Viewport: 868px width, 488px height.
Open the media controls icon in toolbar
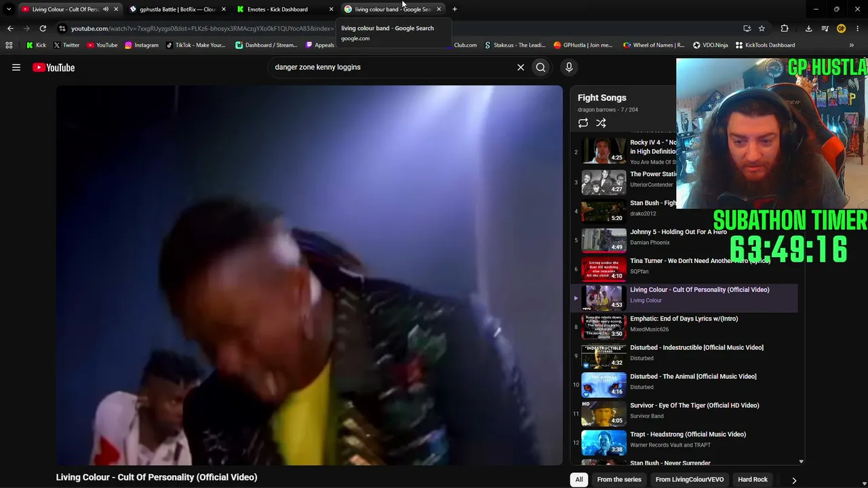[x=825, y=28]
